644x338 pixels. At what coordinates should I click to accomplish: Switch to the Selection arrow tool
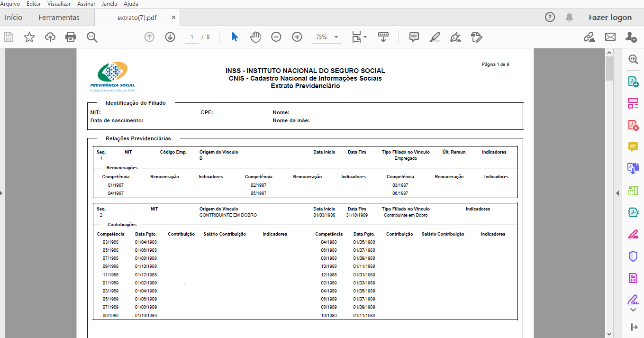[x=234, y=37]
